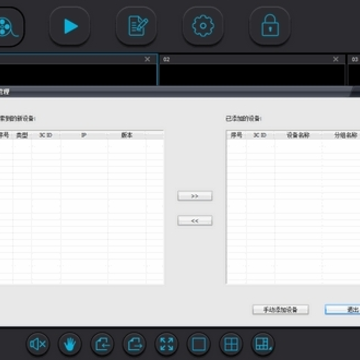
Task: Click the 3C ID header in right table
Action: pyautogui.click(x=260, y=135)
